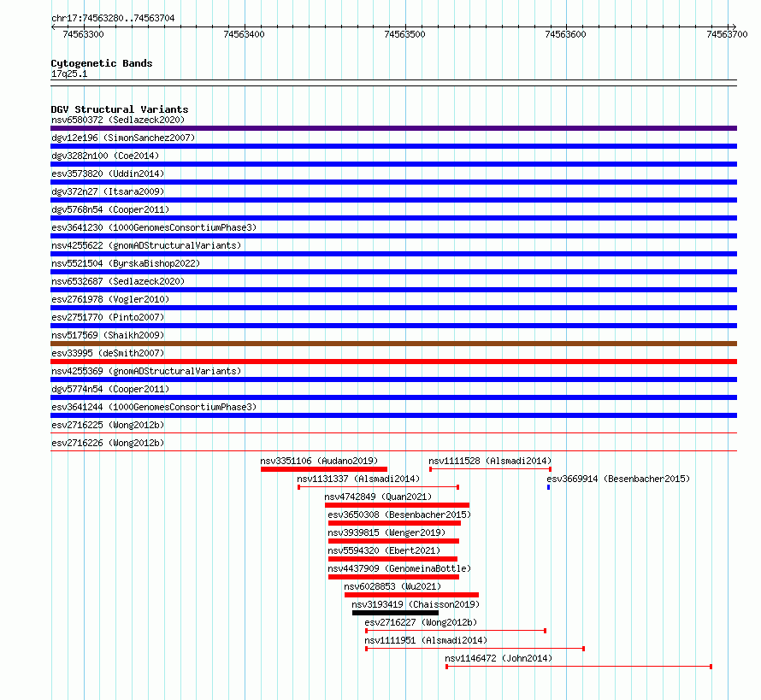Click the 74563400 ruler position label
Image resolution: width=761 pixels, height=700 pixels.
pos(245,34)
